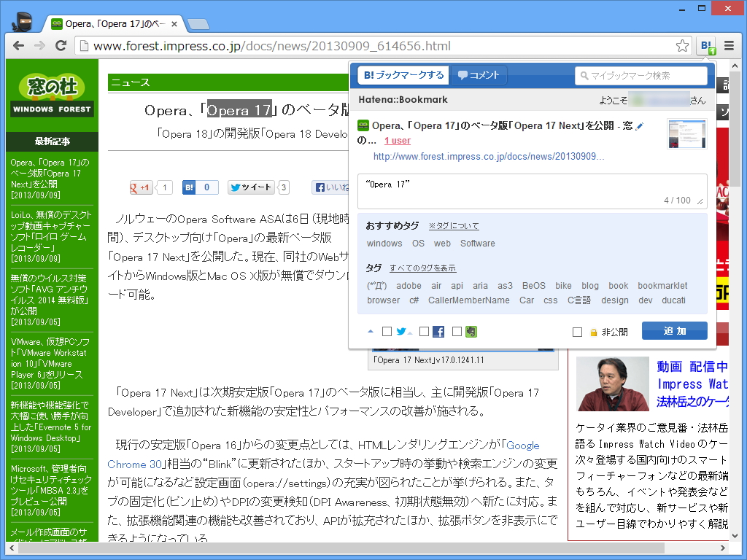Image resolution: width=747 pixels, height=560 pixels.
Task: Click the Facebook いいね button on page
Action: point(331,187)
